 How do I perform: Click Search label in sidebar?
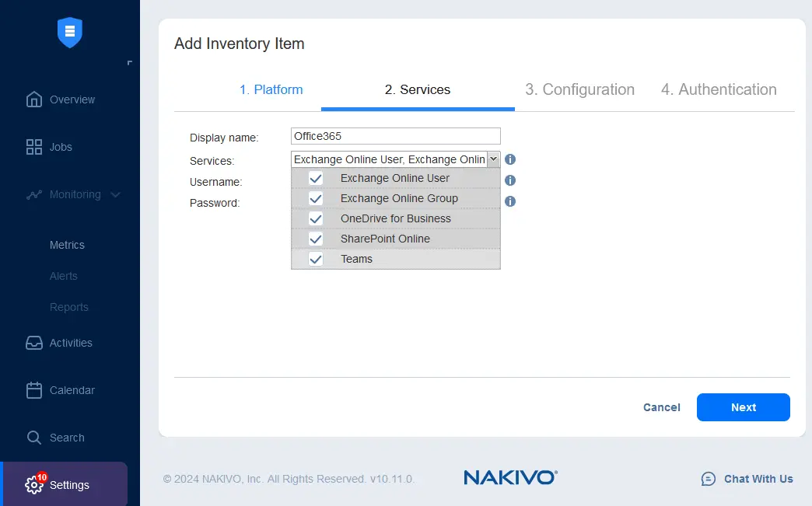tap(67, 438)
